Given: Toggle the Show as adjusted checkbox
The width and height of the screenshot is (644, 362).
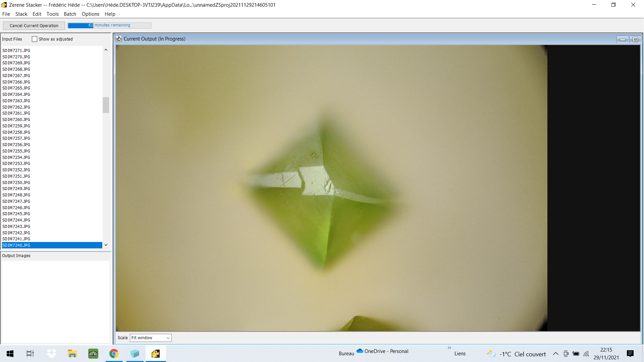Looking at the screenshot, I should (x=35, y=39).
